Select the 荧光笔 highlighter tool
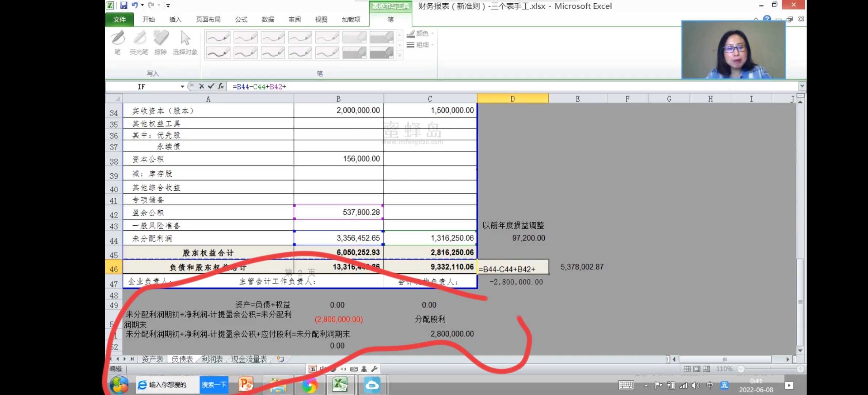 pos(139,42)
